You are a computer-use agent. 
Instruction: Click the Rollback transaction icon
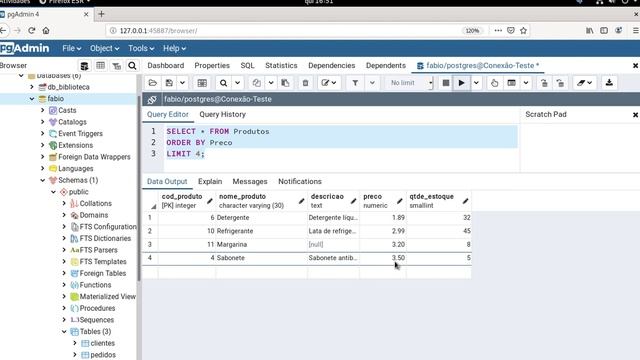pyautogui.click(x=560, y=83)
